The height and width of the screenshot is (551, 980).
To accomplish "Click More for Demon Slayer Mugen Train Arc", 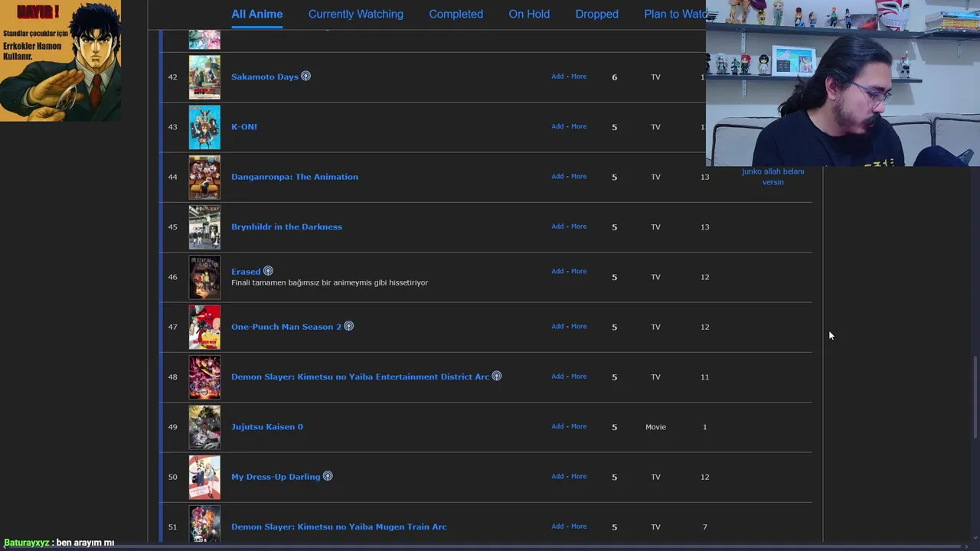I will click(x=579, y=527).
